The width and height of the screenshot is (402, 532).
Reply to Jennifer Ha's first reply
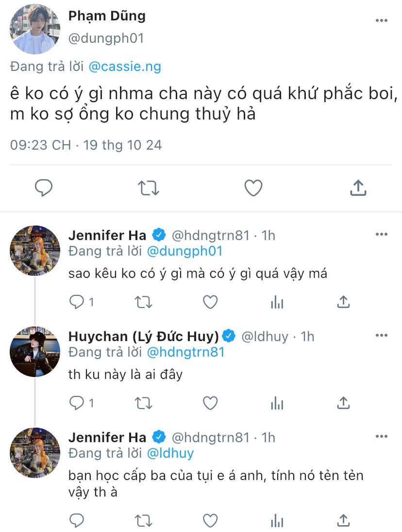coord(77,302)
